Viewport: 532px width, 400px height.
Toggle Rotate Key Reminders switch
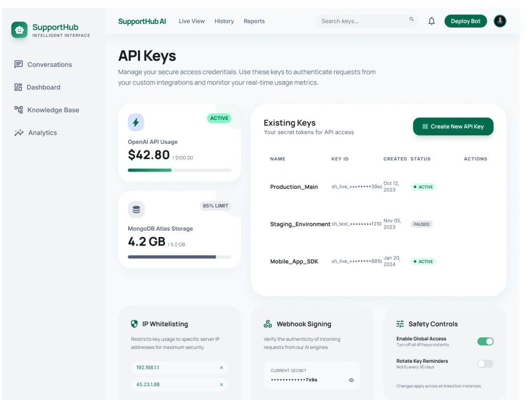(485, 364)
